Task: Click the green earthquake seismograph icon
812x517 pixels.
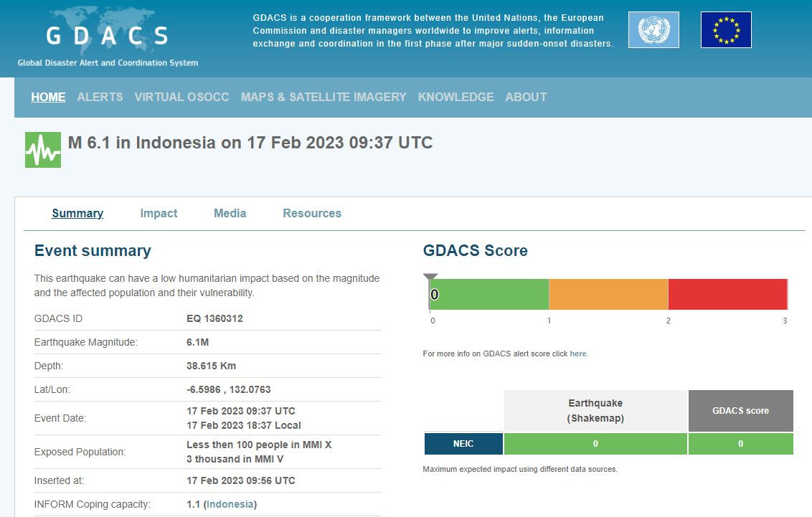Action: coord(43,150)
